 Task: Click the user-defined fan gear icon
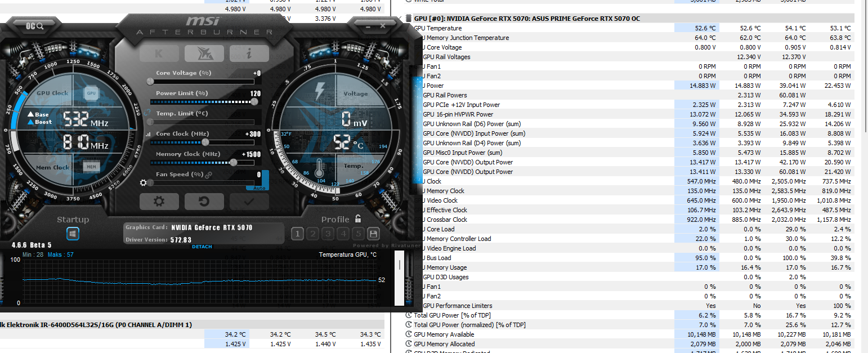pyautogui.click(x=144, y=183)
